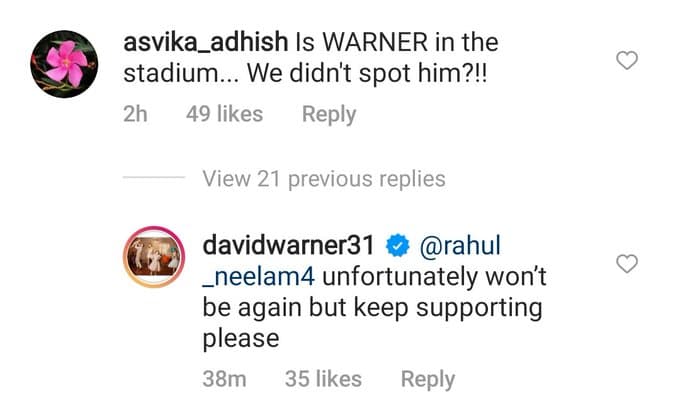Screen dimensions: 680x396
Task: Open asvika_adhish's pink flower profile picture
Action: 64,64
